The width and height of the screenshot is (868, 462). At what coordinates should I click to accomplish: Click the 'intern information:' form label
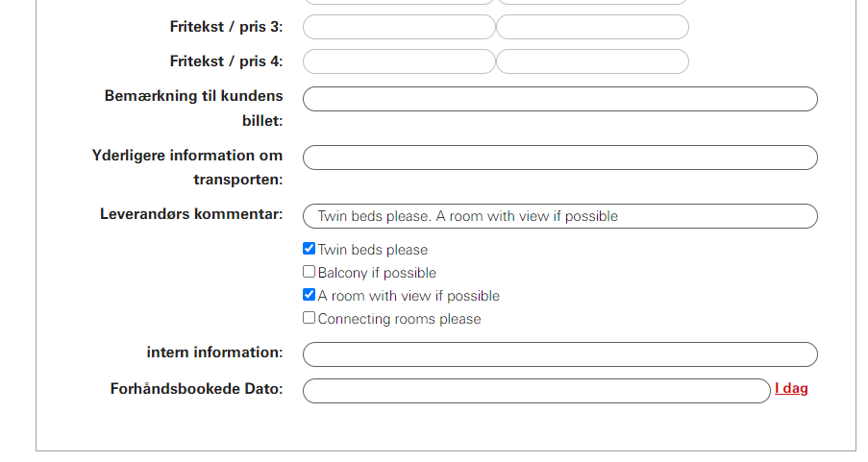tap(214, 353)
